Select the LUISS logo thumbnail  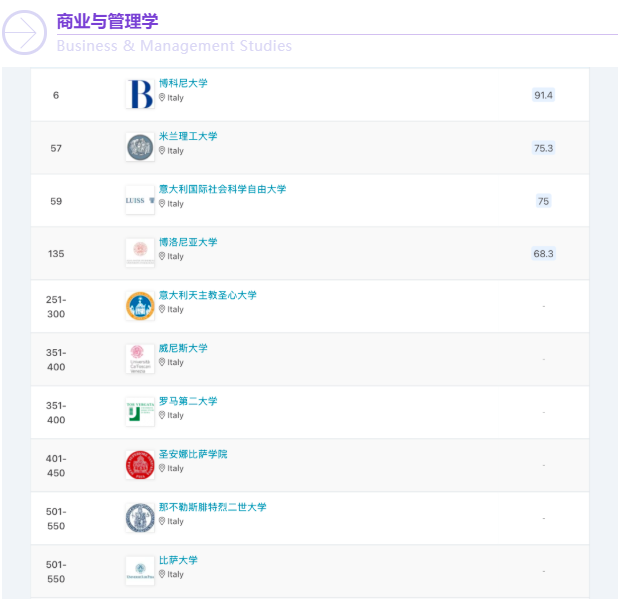pos(140,200)
